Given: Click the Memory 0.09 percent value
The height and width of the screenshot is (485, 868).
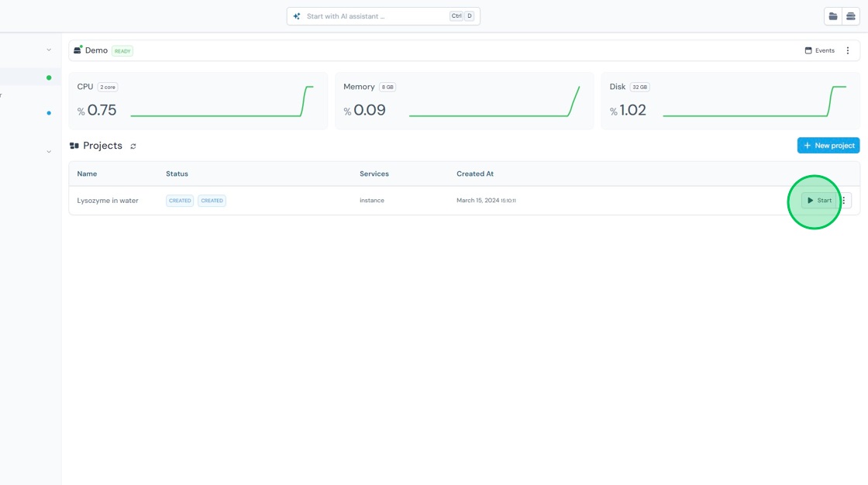Looking at the screenshot, I should (x=364, y=110).
